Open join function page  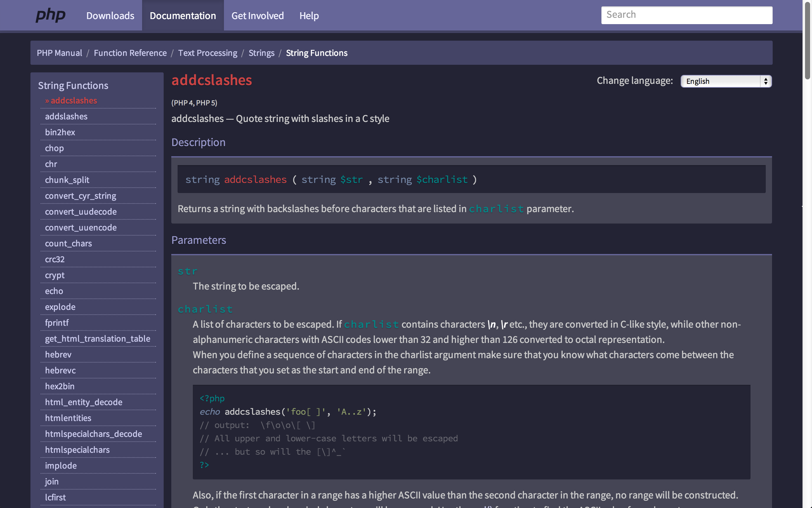[x=52, y=481]
